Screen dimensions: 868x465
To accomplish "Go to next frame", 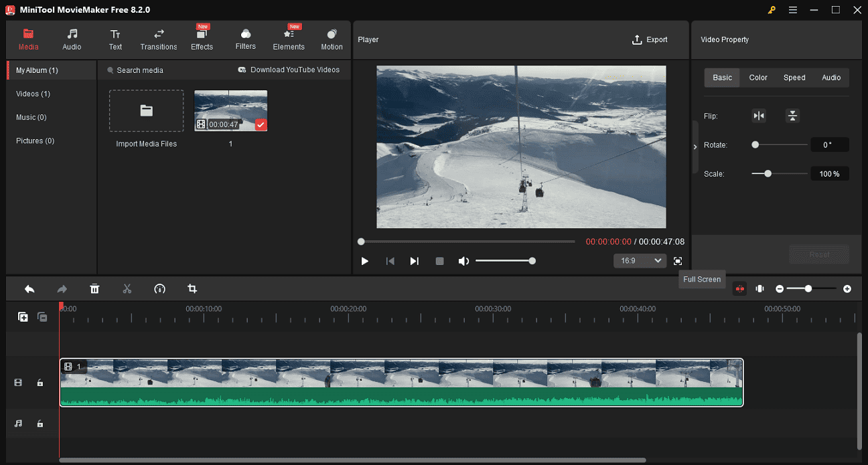I will (415, 261).
